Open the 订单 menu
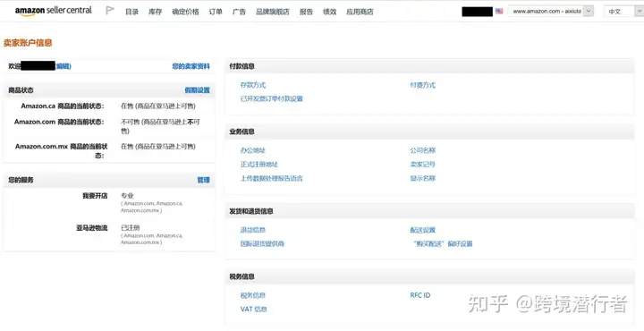Image resolution: width=644 pixels, height=331 pixels. (x=216, y=12)
